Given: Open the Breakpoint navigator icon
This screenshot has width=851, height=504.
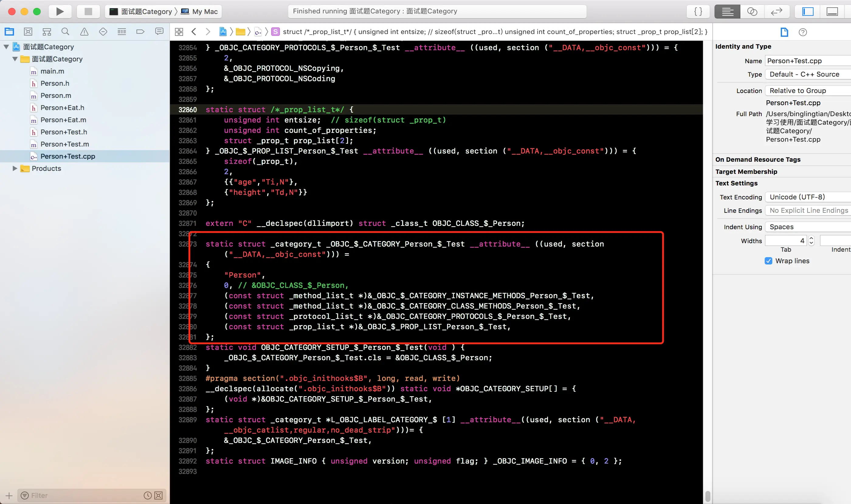Looking at the screenshot, I should click(140, 32).
